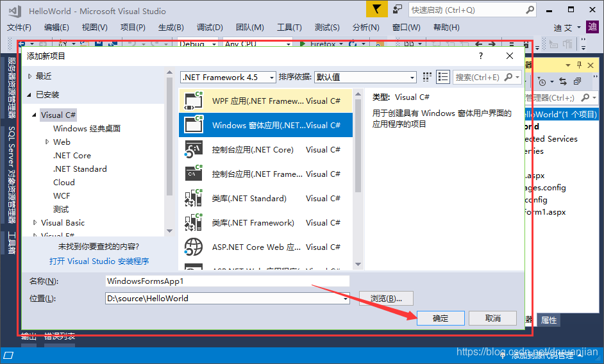Click Solution Explorer collapse all icon
The height and width of the screenshot is (364, 604).
coord(577,81)
